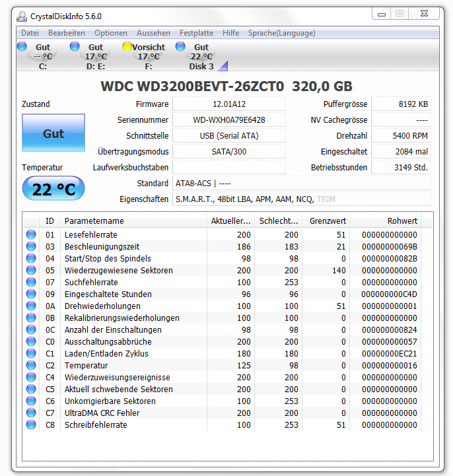Switch to drive C: tab
Screen dimensions: 453x476
click(x=43, y=57)
